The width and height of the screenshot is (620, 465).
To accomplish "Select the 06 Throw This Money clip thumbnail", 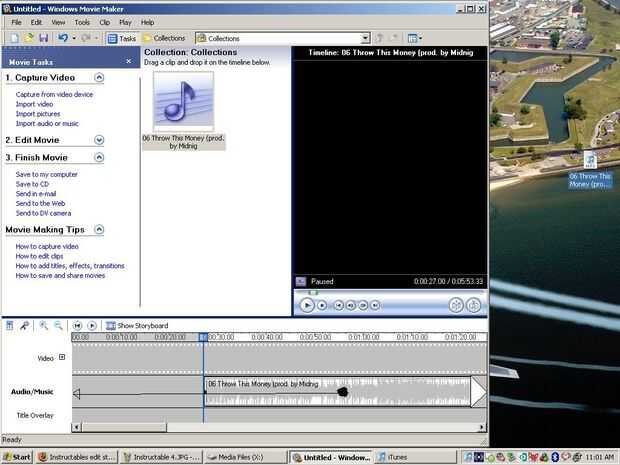I will [x=183, y=102].
